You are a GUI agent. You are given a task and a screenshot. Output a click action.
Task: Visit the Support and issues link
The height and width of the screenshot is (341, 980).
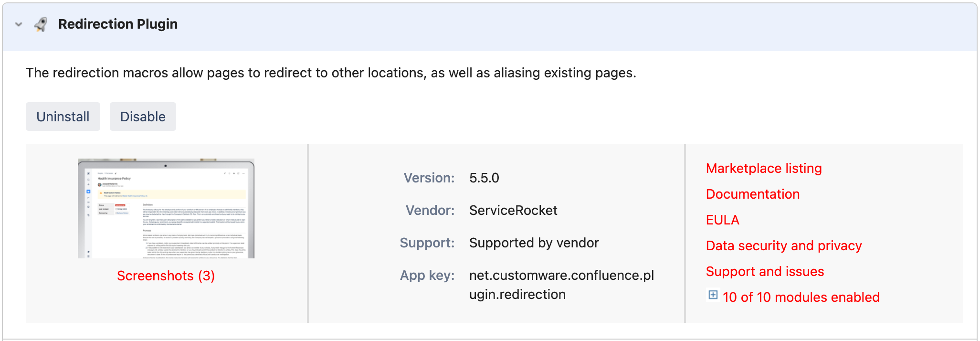[765, 272]
